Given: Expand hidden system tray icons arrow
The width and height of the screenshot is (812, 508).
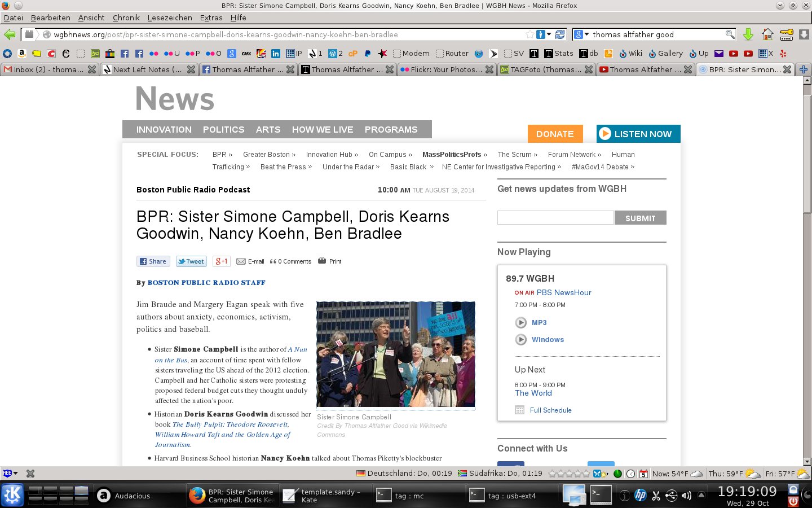Looking at the screenshot, I should pyautogui.click(x=701, y=496).
